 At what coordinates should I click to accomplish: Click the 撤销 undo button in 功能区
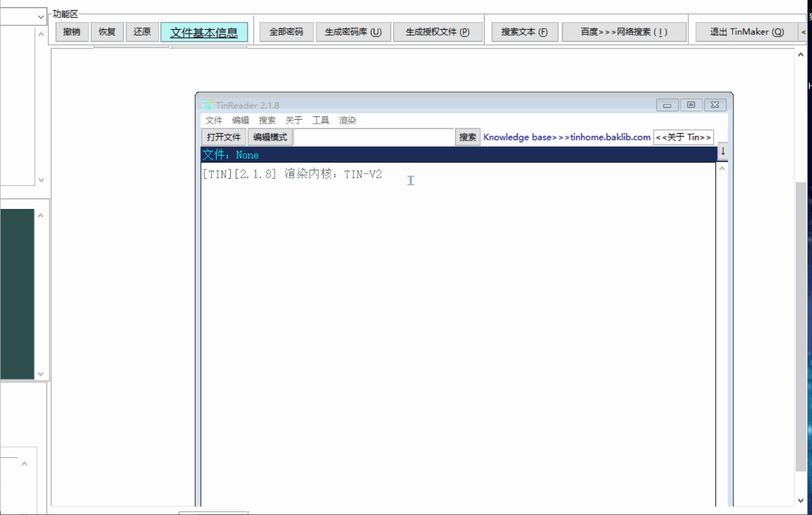point(72,31)
